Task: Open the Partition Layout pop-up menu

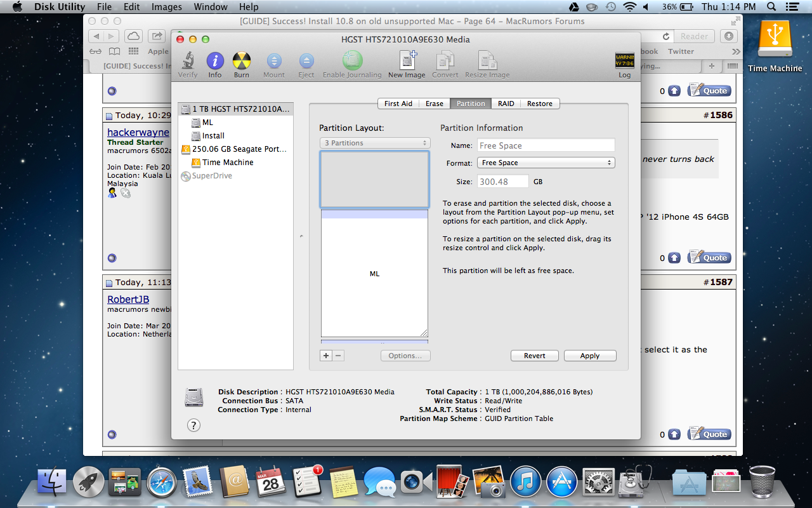Action: click(375, 143)
